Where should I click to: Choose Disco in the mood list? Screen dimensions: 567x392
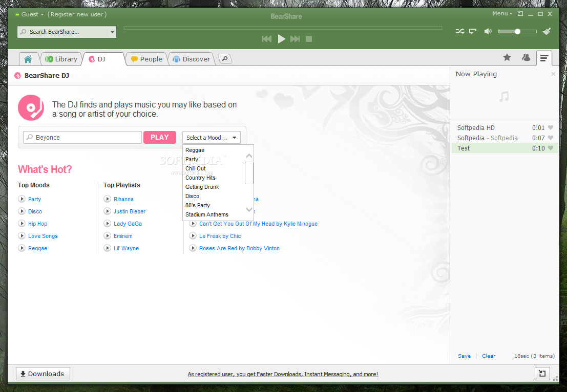tap(193, 196)
